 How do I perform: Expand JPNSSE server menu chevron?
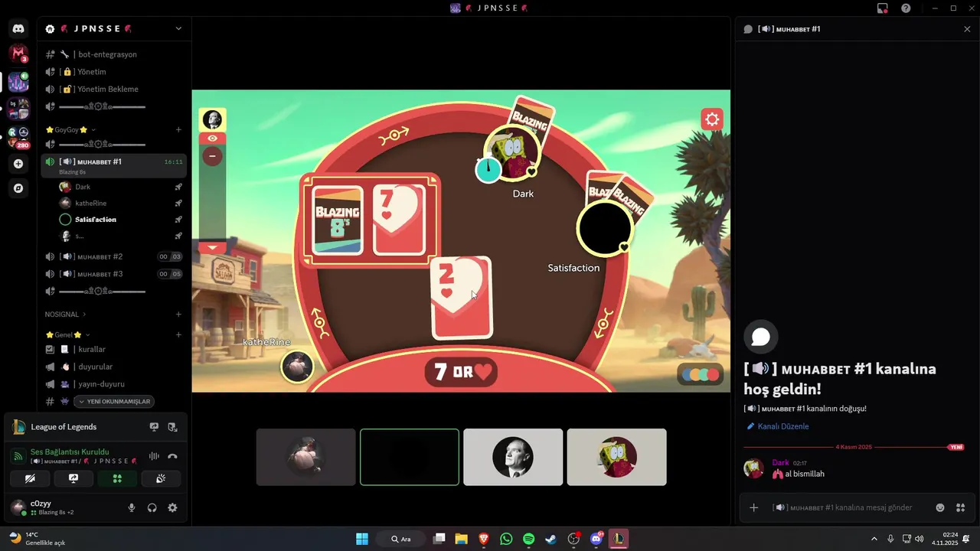click(x=178, y=29)
